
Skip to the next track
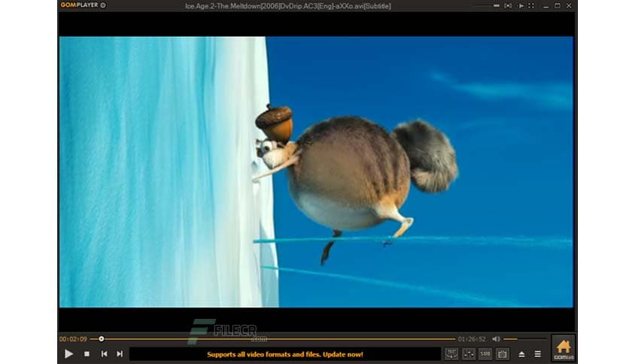coord(120,354)
